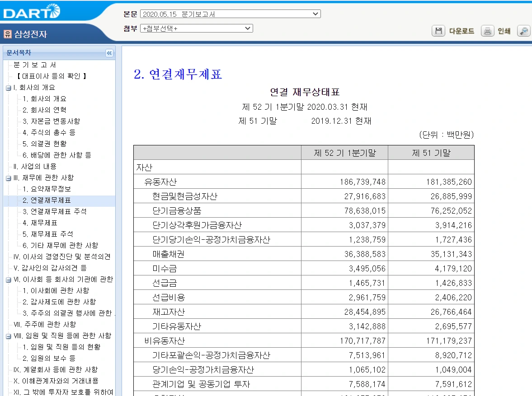The height and width of the screenshot is (396, 532).
Task: Select I. 회사의 개요 heading
Action: (x=34, y=88)
